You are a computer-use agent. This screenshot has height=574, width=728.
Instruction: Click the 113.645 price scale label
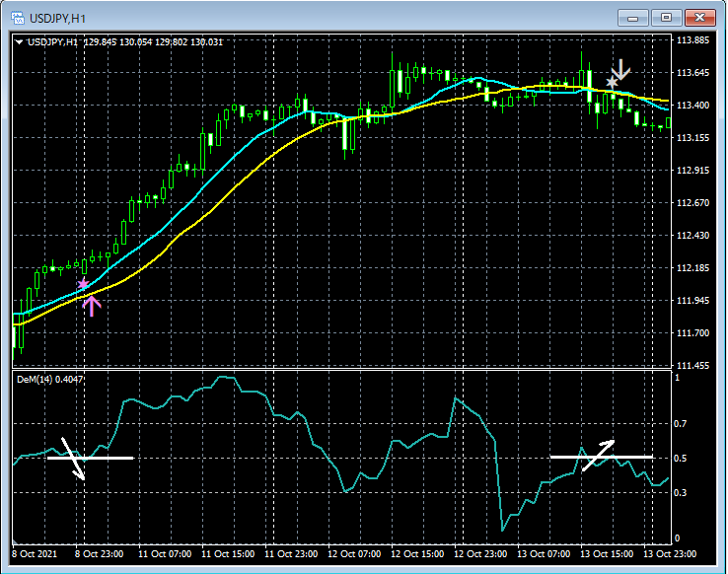pyautogui.click(x=692, y=73)
